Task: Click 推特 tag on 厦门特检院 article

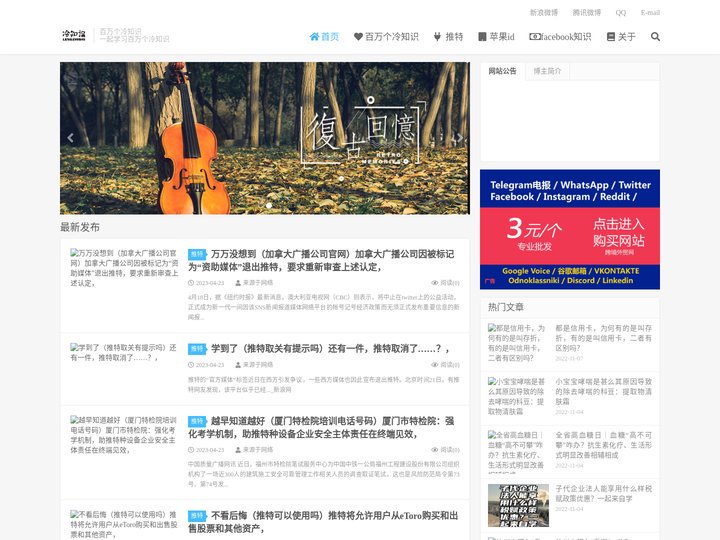Action: (x=197, y=421)
